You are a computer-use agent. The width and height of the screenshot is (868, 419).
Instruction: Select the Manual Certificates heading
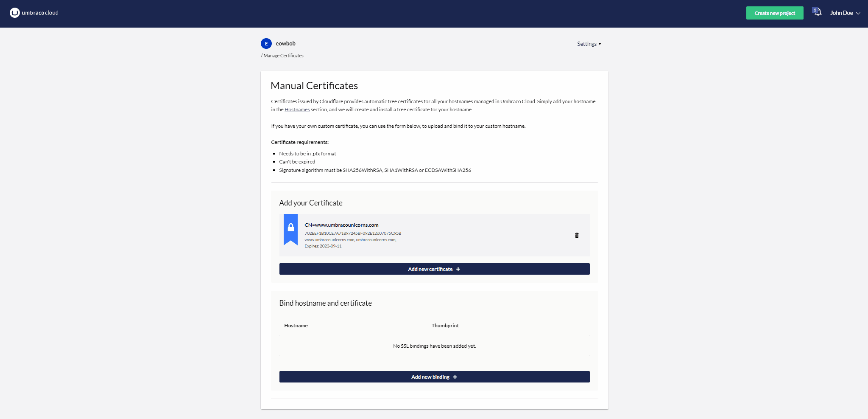pyautogui.click(x=314, y=86)
